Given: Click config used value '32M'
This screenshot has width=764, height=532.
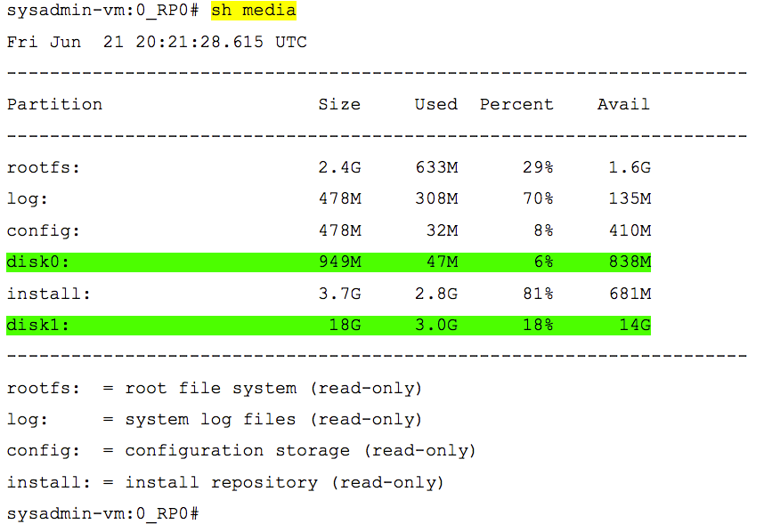Looking at the screenshot, I should [x=442, y=230].
